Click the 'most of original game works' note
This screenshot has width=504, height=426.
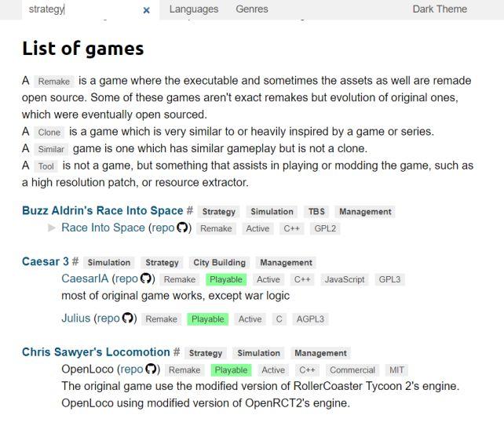pos(176,296)
